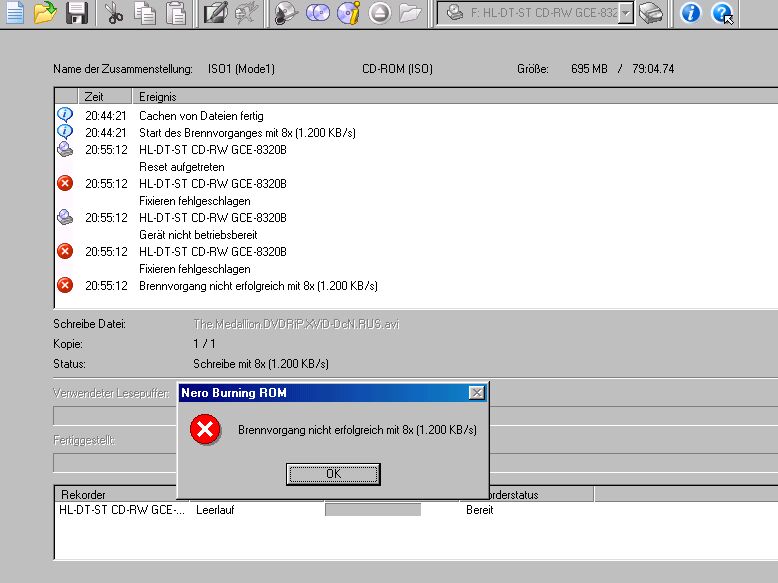Select the log line 'Brennvorgang nicht erfolgreich'

(258, 286)
